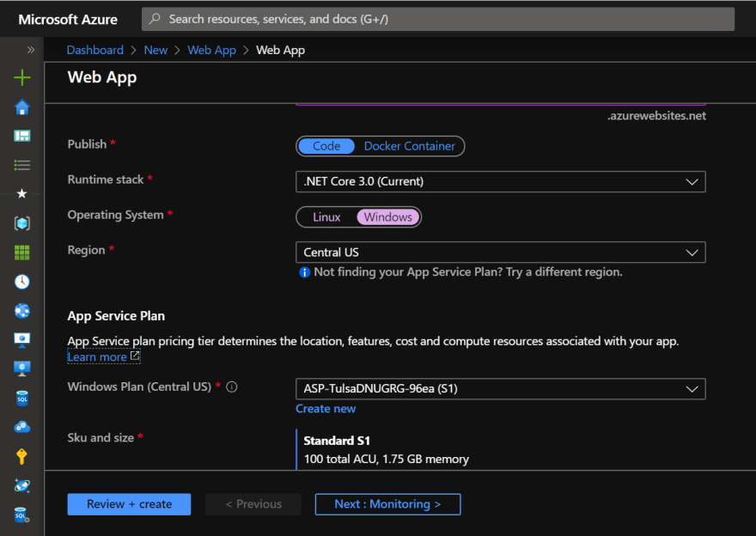Viewport: 756px width, 536px height.
Task: Open Dashboard icon in the sidebar
Action: pos(22,136)
